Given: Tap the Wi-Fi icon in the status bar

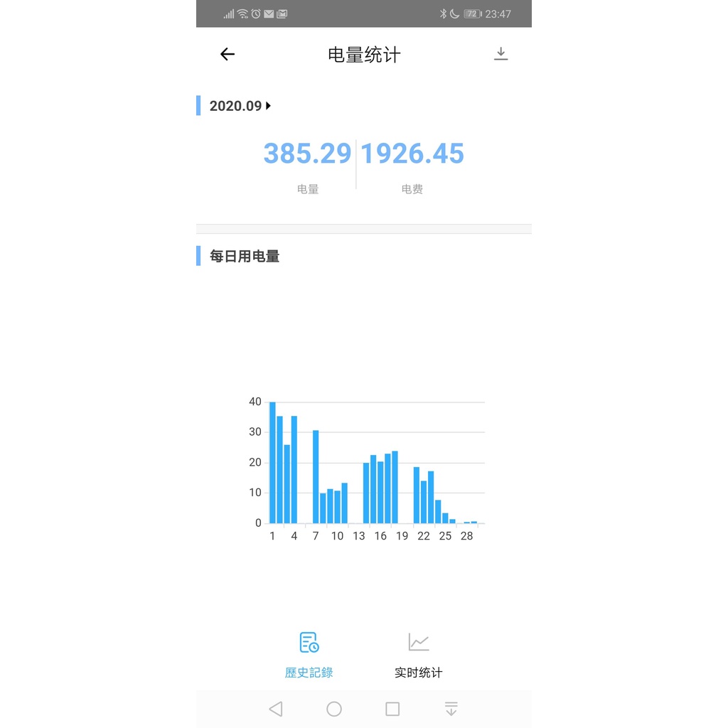Looking at the screenshot, I should point(242,14).
